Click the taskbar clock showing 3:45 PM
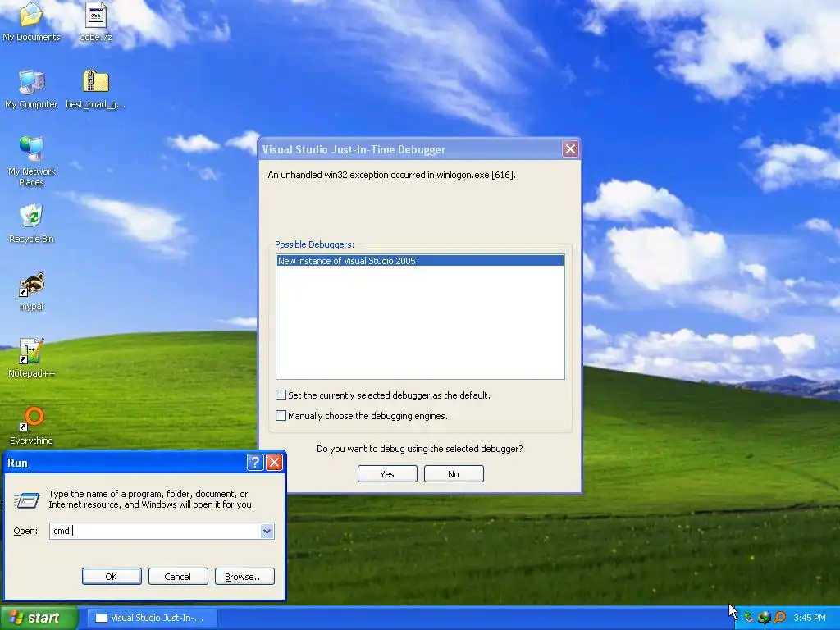The width and height of the screenshot is (840, 630). click(810, 618)
